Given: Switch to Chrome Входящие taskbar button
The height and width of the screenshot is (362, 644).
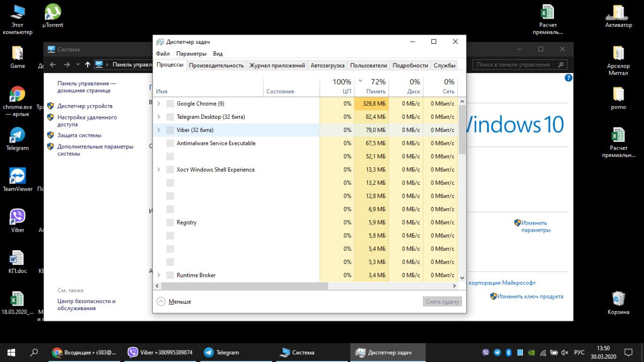Looking at the screenshot, I should 85,352.
